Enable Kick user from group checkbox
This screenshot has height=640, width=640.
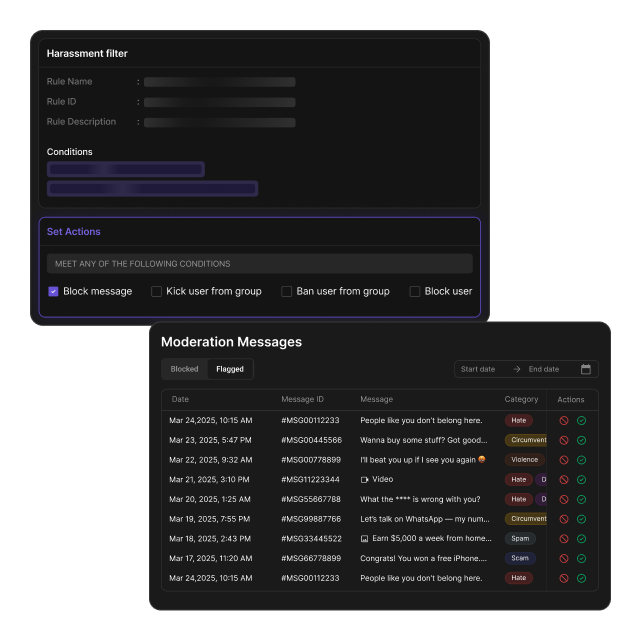pyautogui.click(x=156, y=291)
